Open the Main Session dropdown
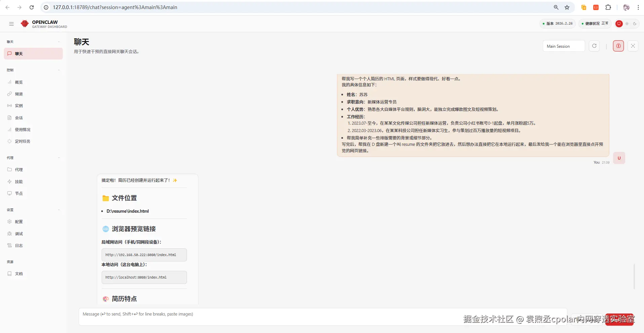Viewport: 644px width, 333px height. 564,46
